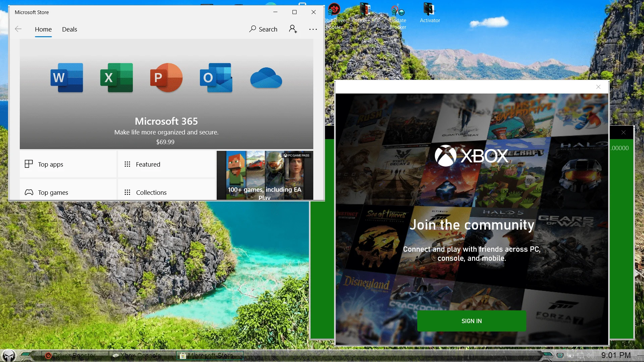This screenshot has height=362, width=644.
Task: Open the clock showing 9:01 PM
Action: (616, 355)
